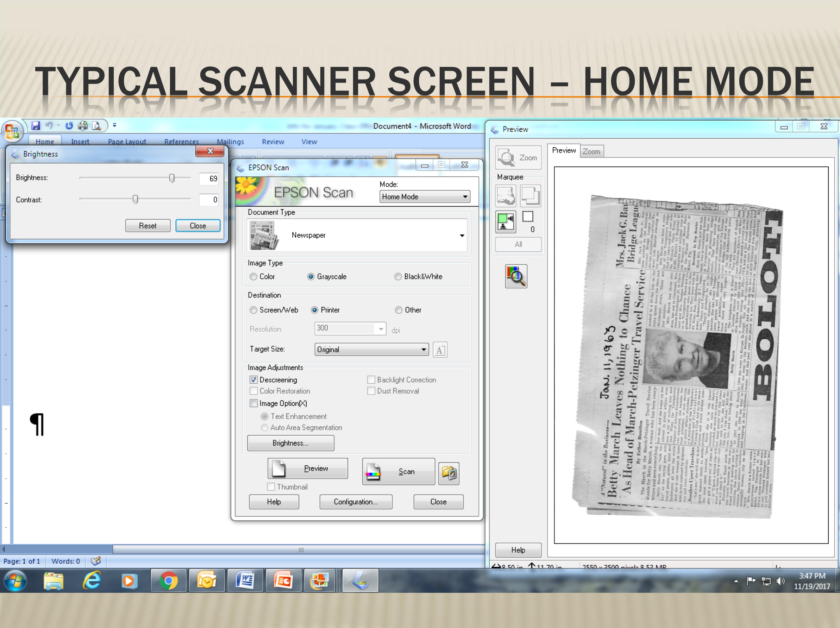Click the dotted marquee count icon
Viewport: 840px width, 628px height.
point(528,216)
